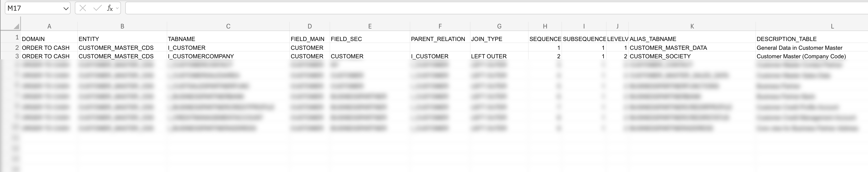This screenshot has width=868, height=172.
Task: Click the ORDER TO CASH cell in row 2
Action: click(x=46, y=48)
